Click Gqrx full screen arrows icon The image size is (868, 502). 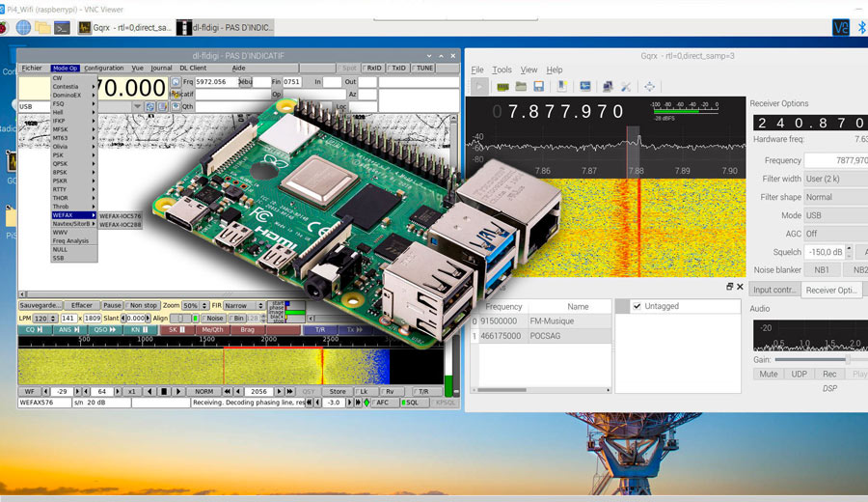pyautogui.click(x=649, y=87)
